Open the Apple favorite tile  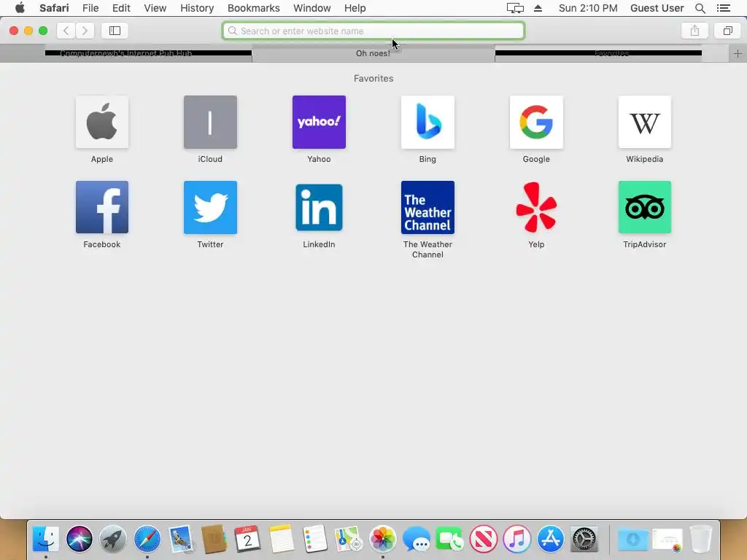coord(102,122)
